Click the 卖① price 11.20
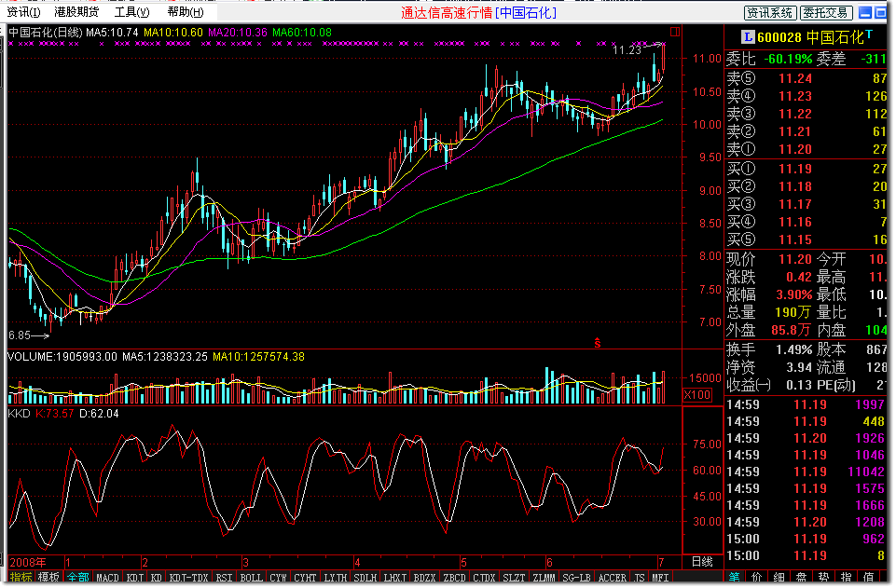The image size is (896, 588). pos(795,150)
